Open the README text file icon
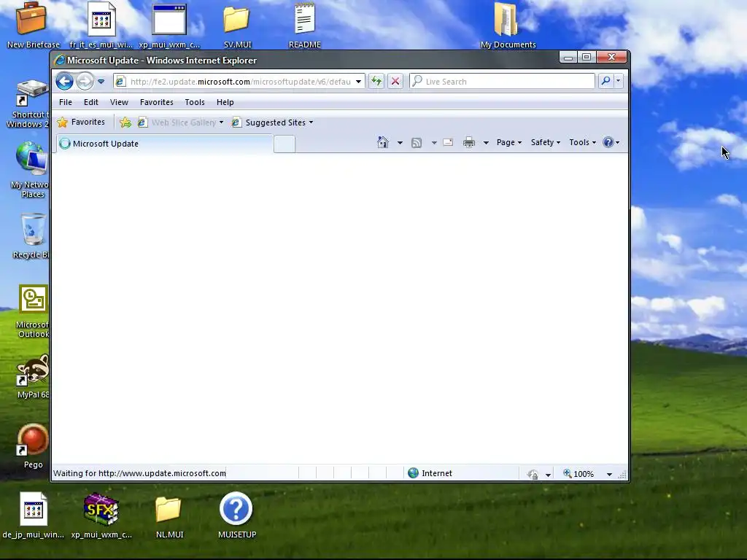The image size is (747, 560). [304, 25]
